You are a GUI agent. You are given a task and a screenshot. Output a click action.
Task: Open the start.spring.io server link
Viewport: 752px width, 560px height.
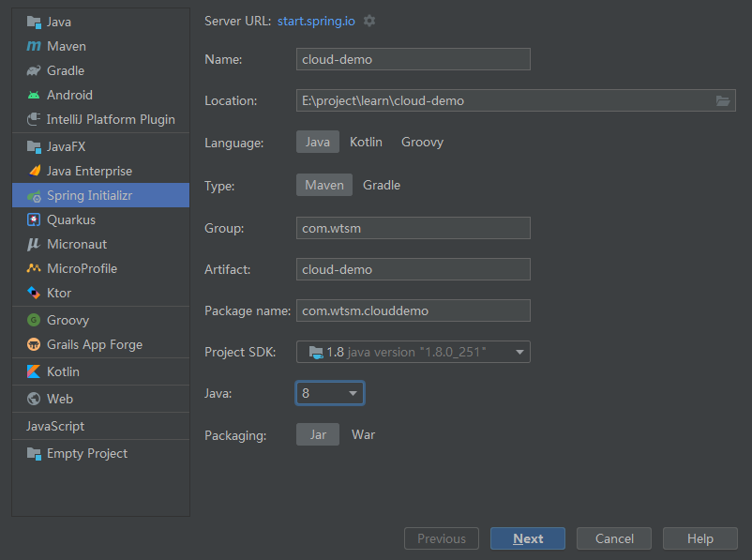(x=316, y=21)
